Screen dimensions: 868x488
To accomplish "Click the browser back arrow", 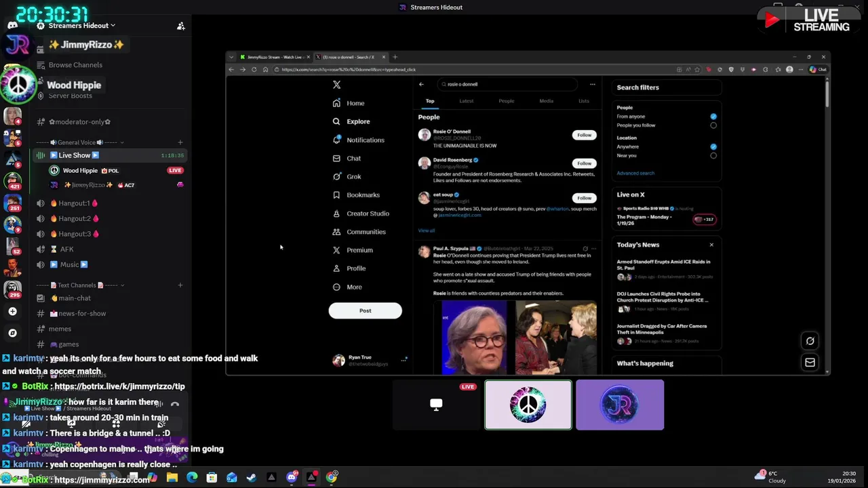I will pos(231,69).
